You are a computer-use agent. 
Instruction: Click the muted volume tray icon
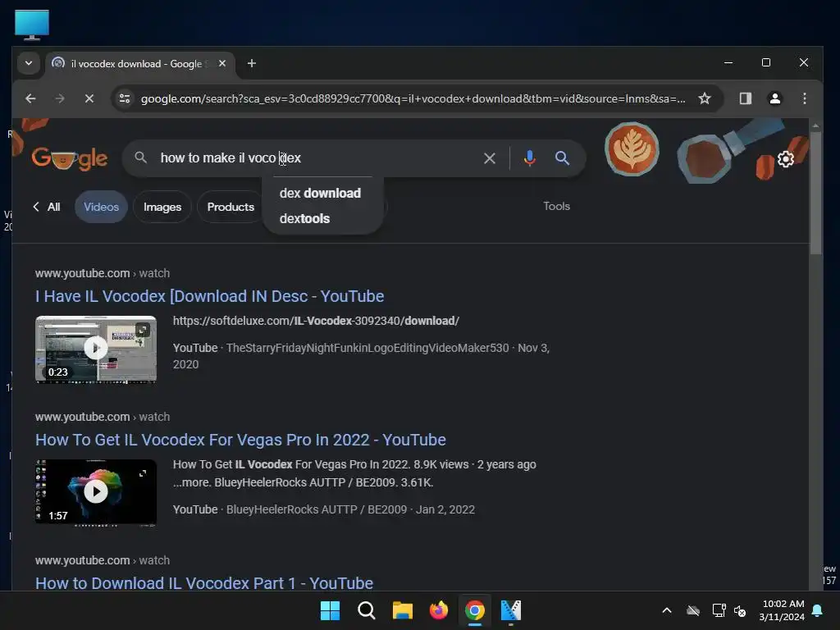pos(740,610)
